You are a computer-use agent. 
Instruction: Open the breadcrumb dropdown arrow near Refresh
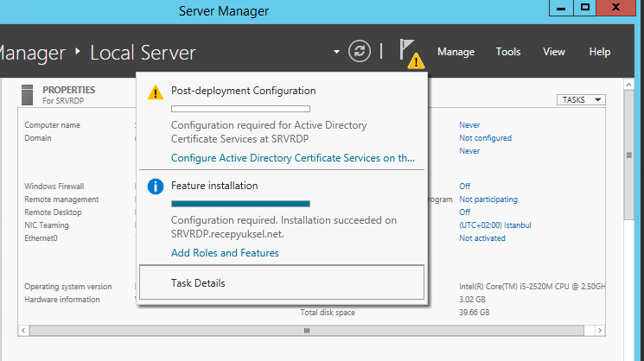click(336, 52)
